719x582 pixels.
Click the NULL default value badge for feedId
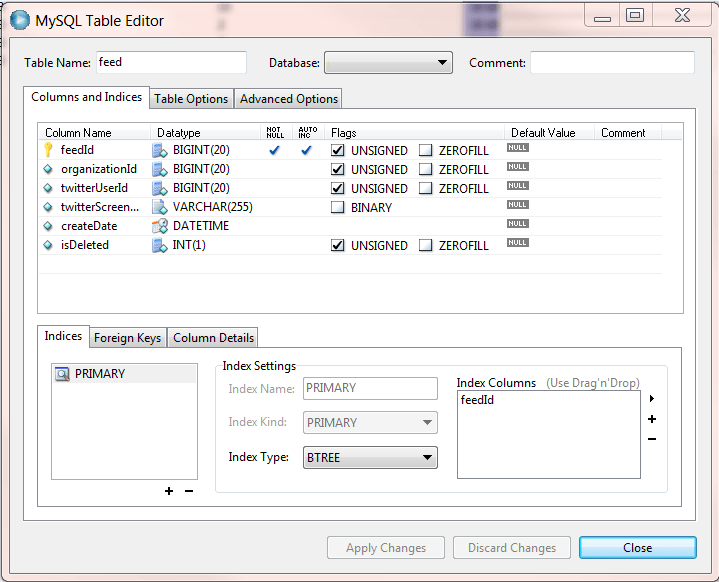click(x=518, y=148)
